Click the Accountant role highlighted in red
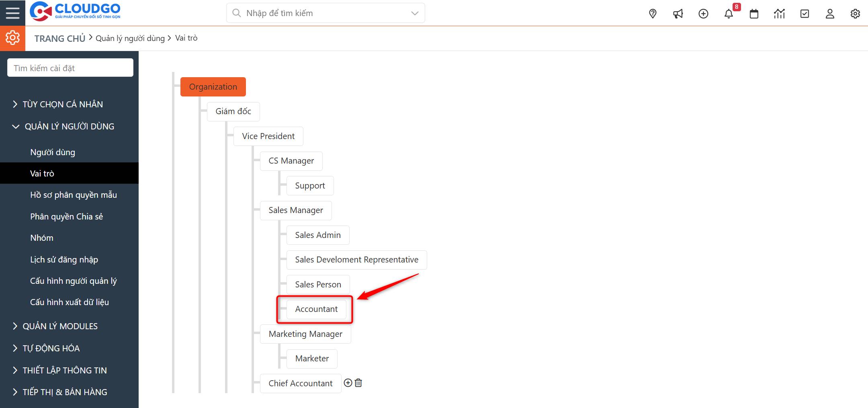The width and height of the screenshot is (868, 408). click(x=316, y=309)
